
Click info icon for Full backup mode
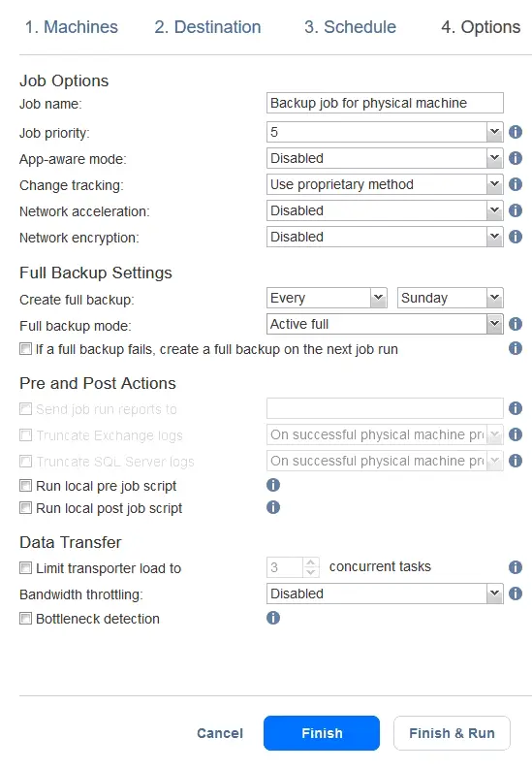tap(515, 324)
